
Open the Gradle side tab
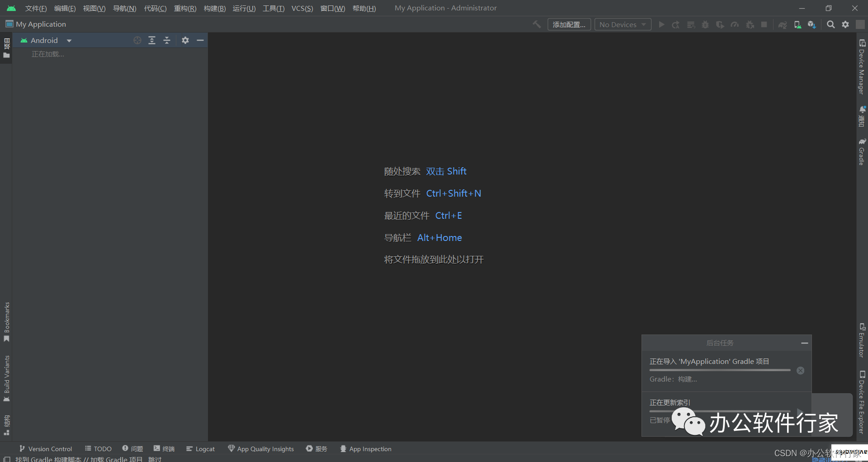(862, 152)
